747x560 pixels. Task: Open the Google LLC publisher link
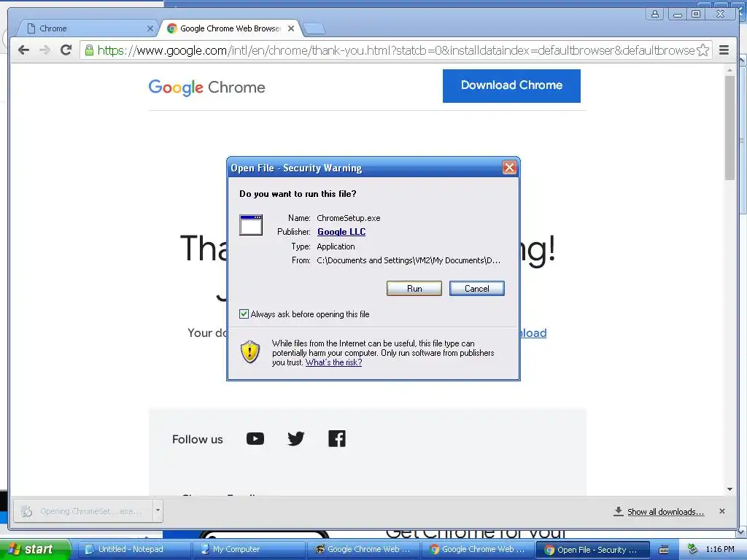tap(341, 232)
